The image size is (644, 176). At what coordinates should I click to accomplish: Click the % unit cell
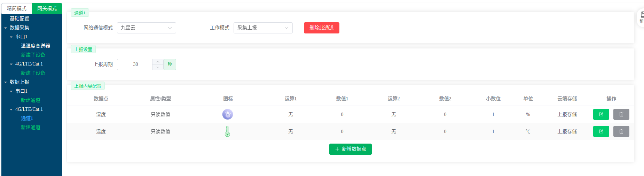[528, 114]
